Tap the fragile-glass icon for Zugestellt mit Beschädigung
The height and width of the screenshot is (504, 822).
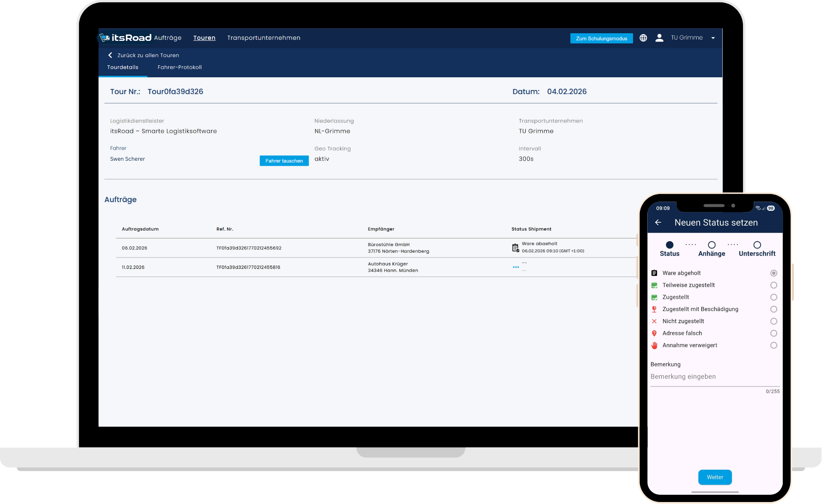(x=654, y=309)
